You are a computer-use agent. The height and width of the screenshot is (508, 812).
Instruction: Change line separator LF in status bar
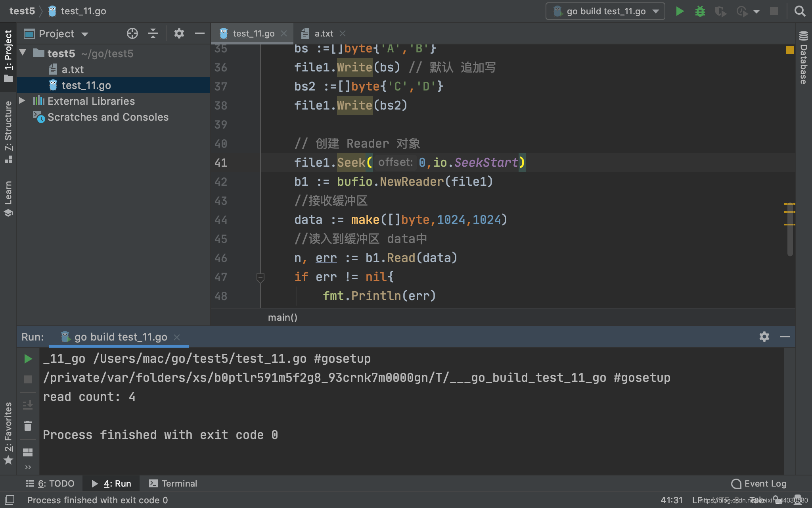tap(697, 500)
